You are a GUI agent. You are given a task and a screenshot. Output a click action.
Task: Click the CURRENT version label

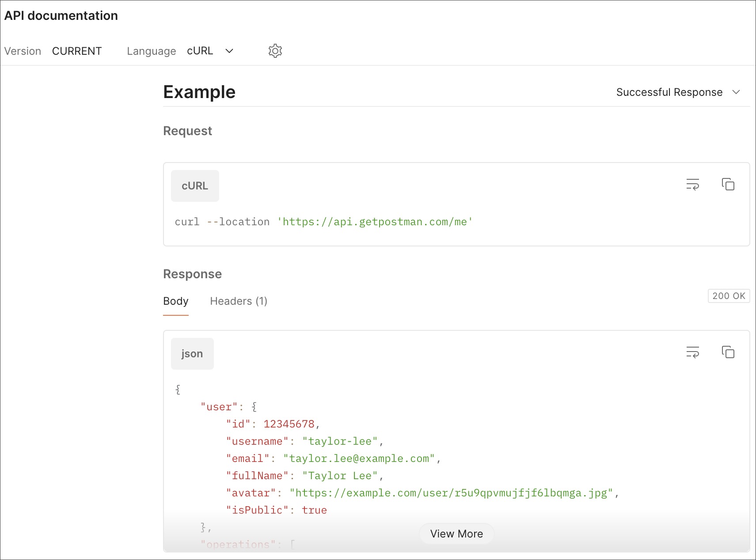click(x=76, y=51)
